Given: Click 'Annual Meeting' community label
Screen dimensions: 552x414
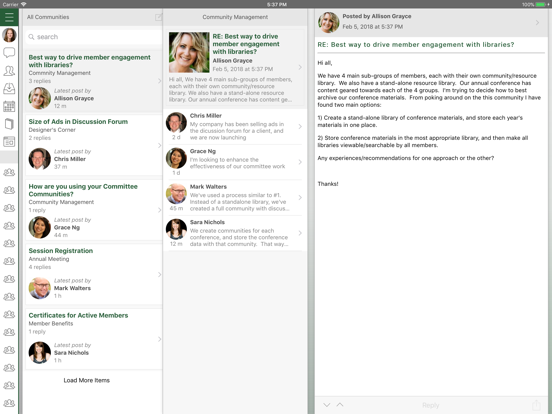Looking at the screenshot, I should click(x=49, y=259).
